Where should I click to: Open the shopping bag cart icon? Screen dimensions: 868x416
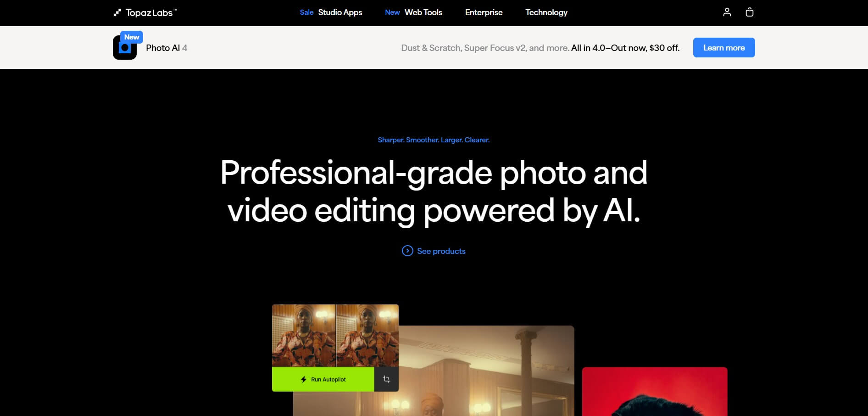click(x=749, y=12)
